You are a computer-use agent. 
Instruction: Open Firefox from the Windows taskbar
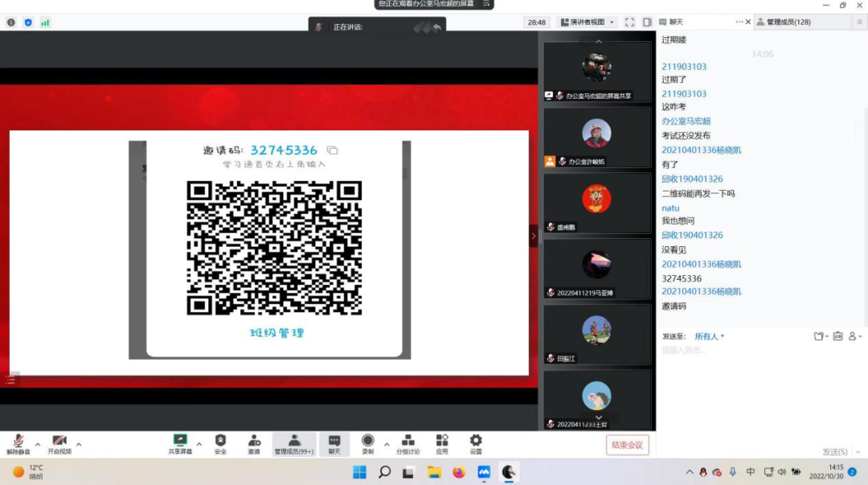(459, 472)
